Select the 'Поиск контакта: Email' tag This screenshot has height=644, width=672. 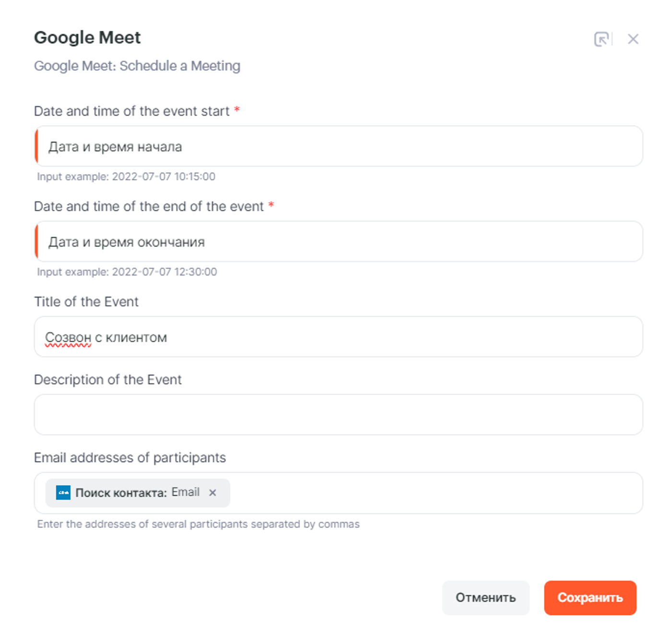pyautogui.click(x=137, y=493)
